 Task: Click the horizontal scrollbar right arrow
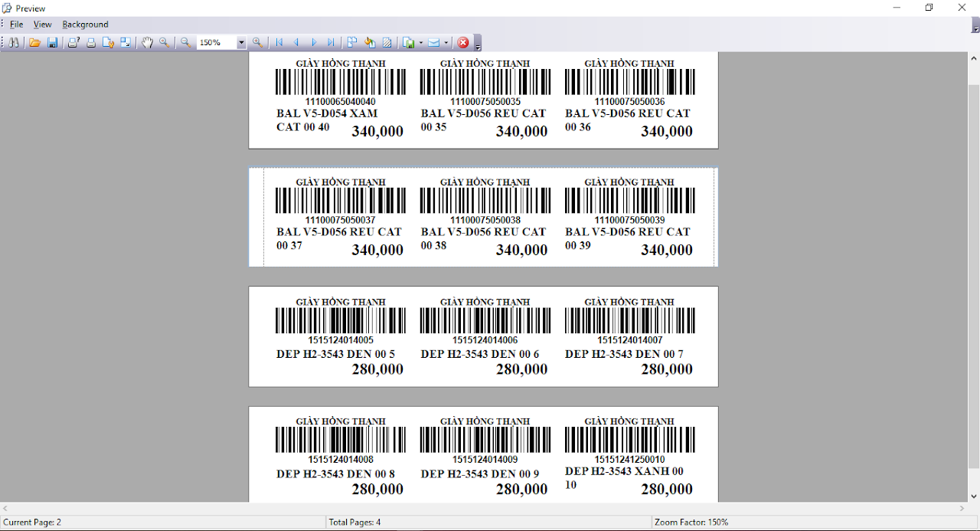962,509
